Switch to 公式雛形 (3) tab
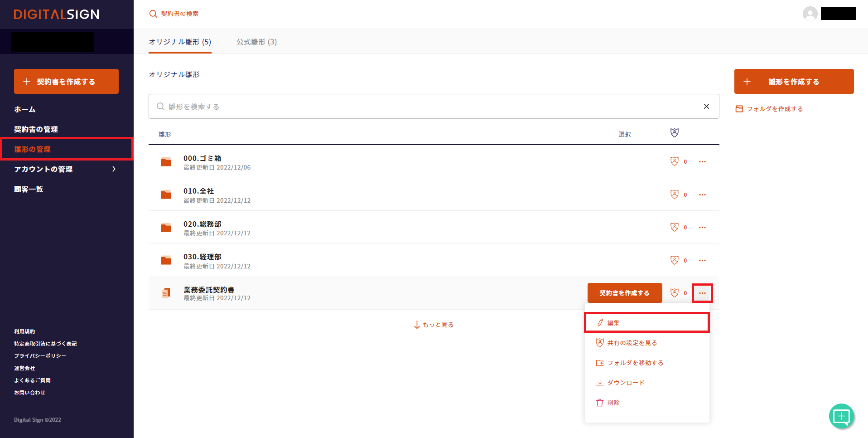The image size is (868, 438). pos(256,42)
